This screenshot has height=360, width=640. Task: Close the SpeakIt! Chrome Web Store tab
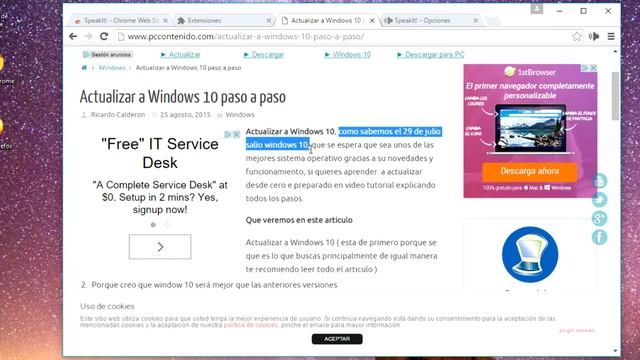point(165,20)
